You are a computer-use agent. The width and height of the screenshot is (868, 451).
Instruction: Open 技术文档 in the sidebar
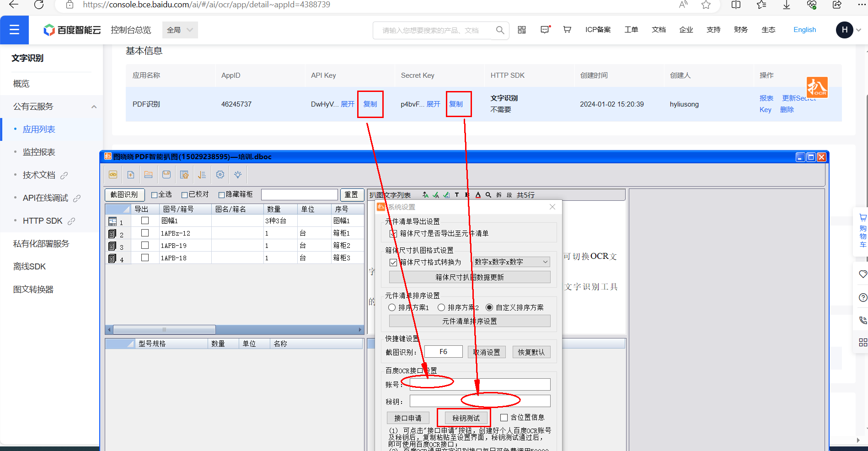(x=39, y=175)
